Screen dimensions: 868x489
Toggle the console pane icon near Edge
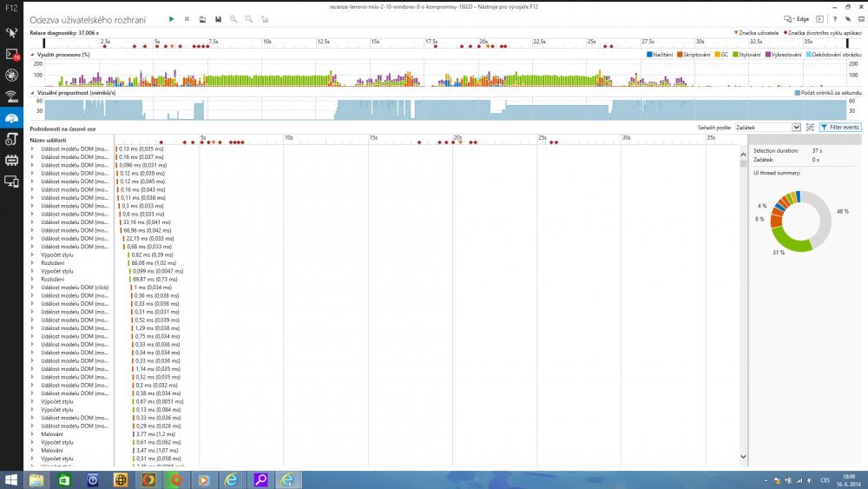pos(820,19)
